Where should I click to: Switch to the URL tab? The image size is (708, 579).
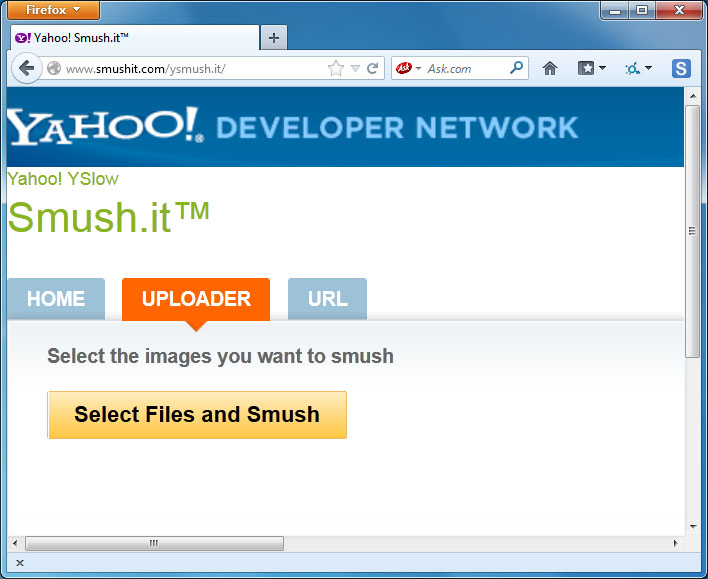(327, 299)
